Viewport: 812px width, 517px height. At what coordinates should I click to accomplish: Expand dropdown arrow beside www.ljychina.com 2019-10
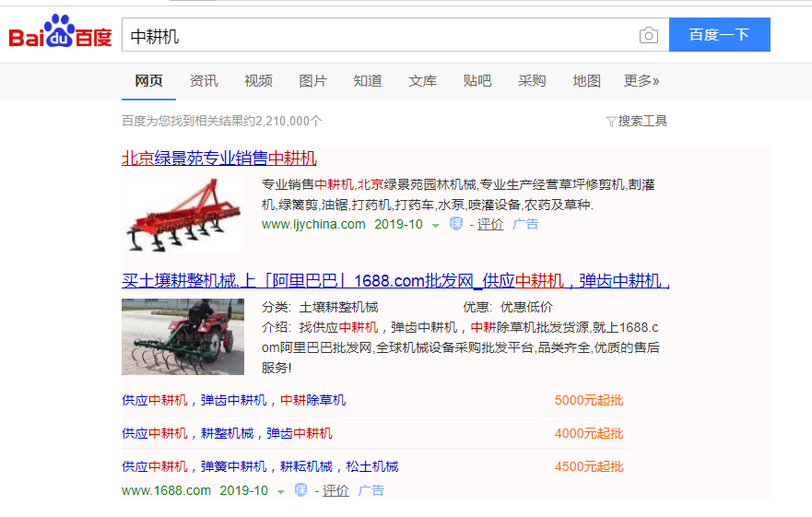click(x=436, y=226)
